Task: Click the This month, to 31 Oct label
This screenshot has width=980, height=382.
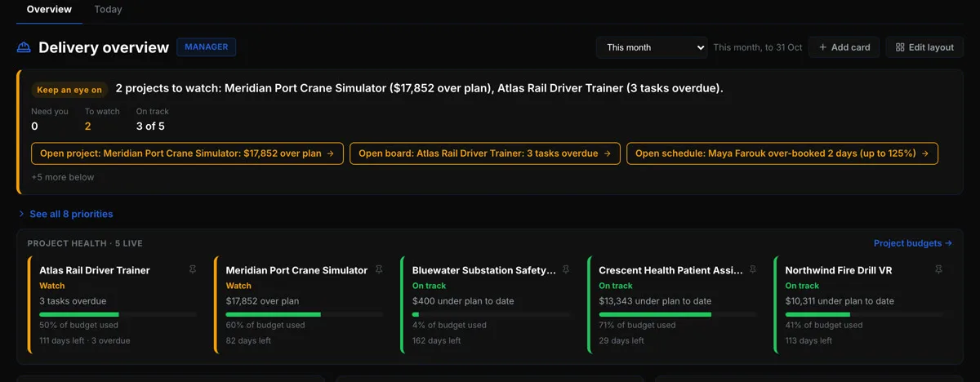Action: pos(758,47)
